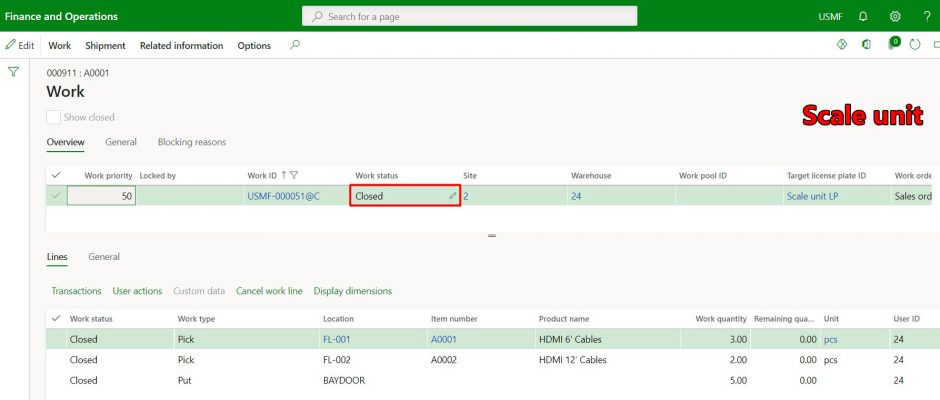Click the 5.00 work quantity cell
This screenshot has width=940, height=400.
pos(738,380)
